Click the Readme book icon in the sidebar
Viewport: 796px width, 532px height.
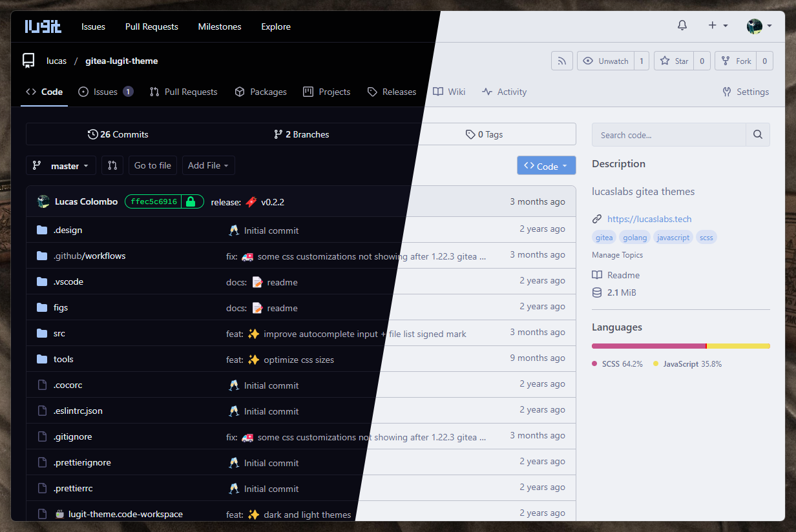pos(598,275)
